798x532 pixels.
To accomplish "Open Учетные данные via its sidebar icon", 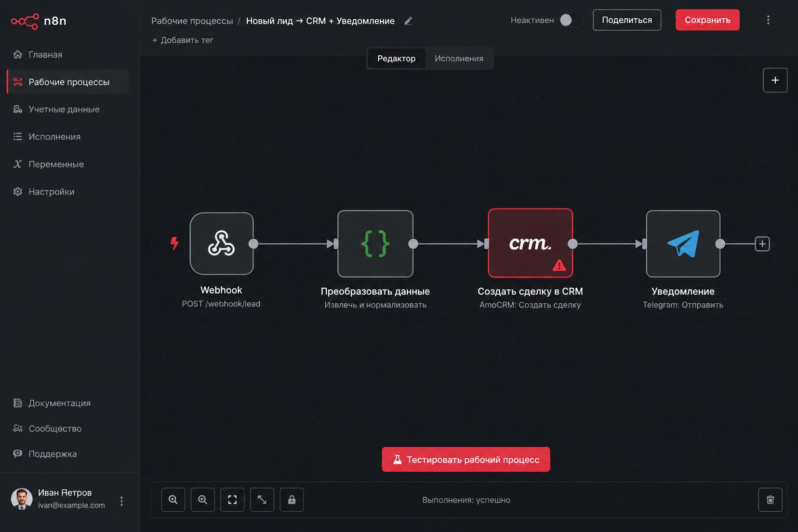I will click(18, 109).
